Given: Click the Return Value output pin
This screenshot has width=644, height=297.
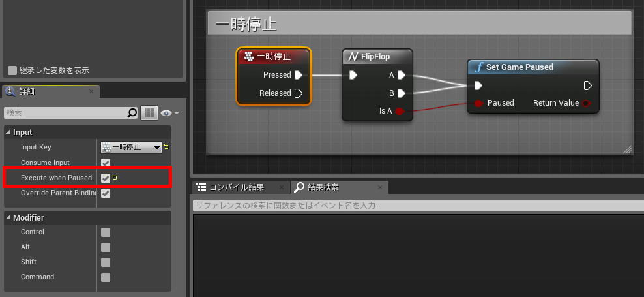Looking at the screenshot, I should (x=586, y=103).
